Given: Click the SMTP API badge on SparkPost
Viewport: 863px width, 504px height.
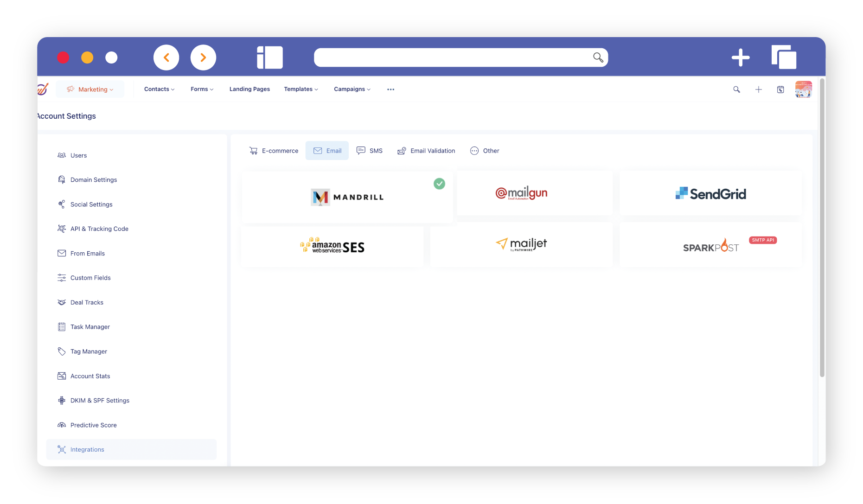Looking at the screenshot, I should [763, 240].
